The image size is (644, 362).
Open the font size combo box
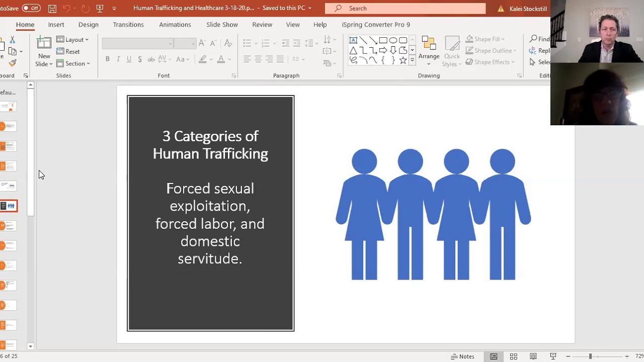(x=185, y=44)
